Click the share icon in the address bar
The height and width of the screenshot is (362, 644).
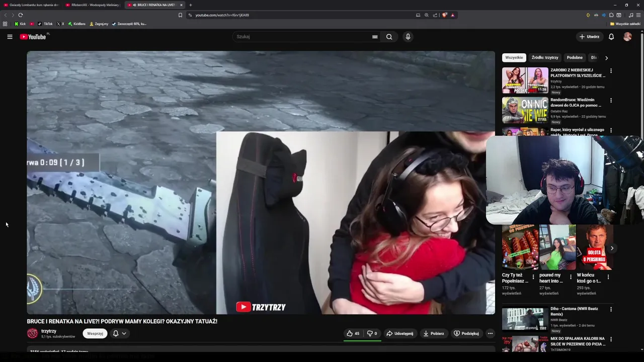pos(435,15)
